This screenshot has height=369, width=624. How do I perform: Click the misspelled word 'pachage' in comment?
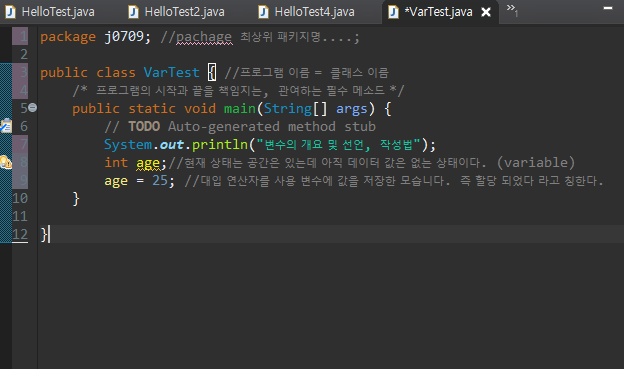tap(204, 37)
